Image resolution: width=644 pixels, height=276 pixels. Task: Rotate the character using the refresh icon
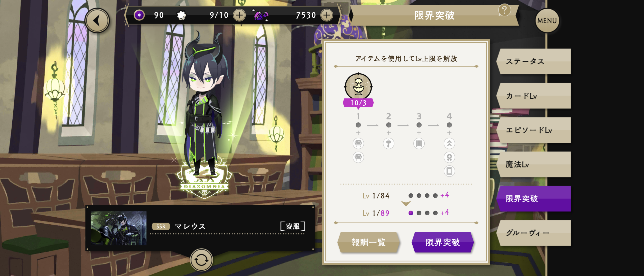coord(201,260)
